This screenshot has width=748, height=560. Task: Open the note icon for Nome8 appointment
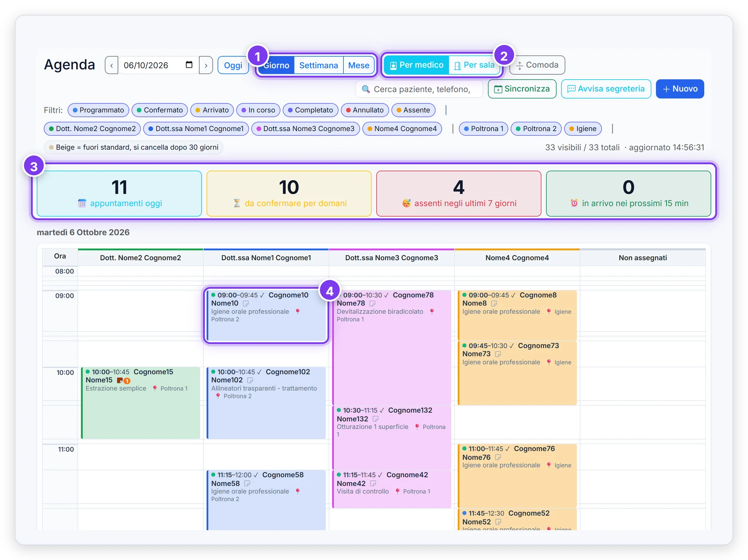(494, 303)
